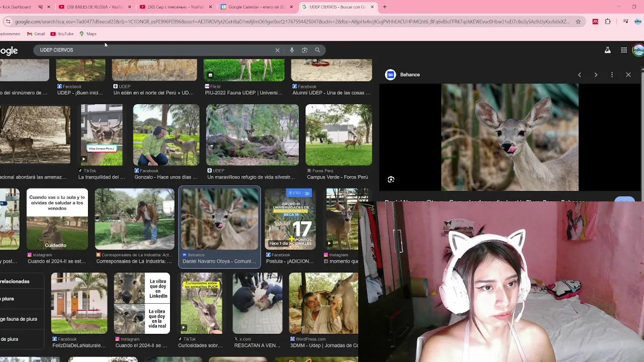This screenshot has height=362, width=644.
Task: Click 'Un edén en el norte del Perú' caption
Action: [x=153, y=93]
